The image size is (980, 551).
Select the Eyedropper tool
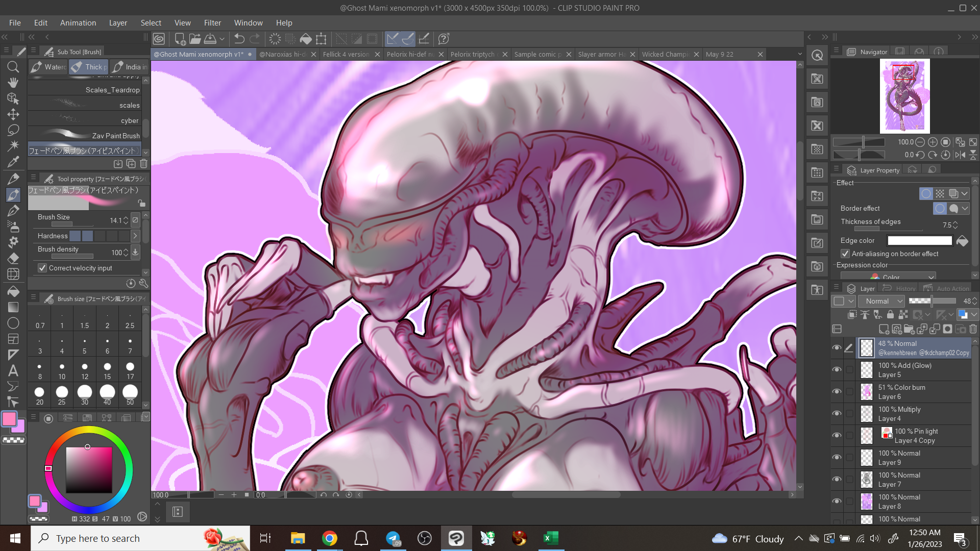13,162
